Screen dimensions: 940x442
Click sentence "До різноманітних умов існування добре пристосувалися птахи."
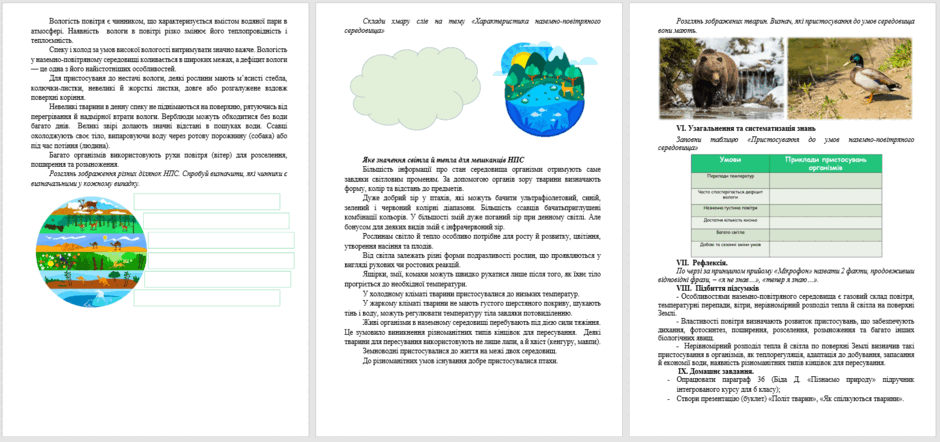[460, 361]
